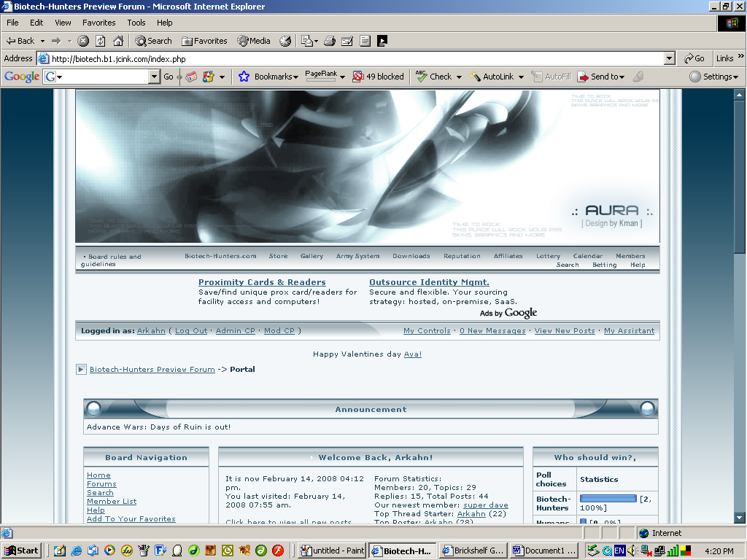The height and width of the screenshot is (560, 747).
Task: Open the Windows Start button
Action: 22,551
